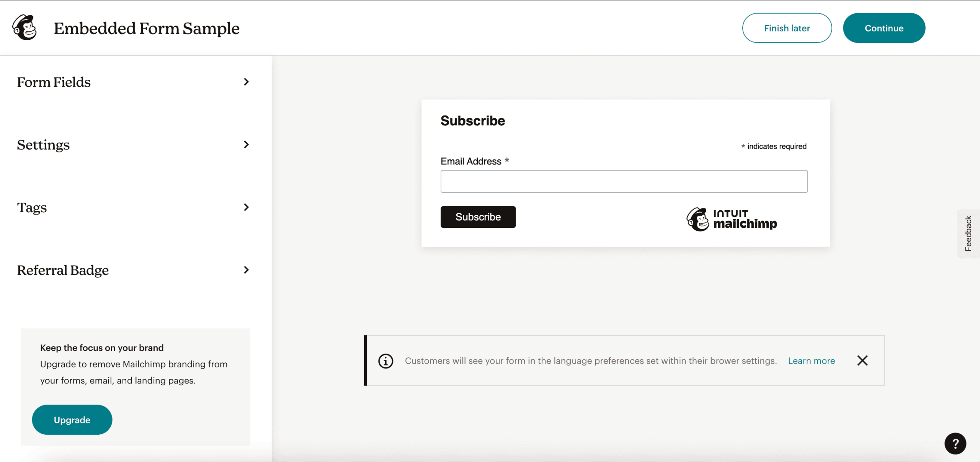980x462 pixels.
Task: Open the help question mark icon
Action: (x=955, y=444)
